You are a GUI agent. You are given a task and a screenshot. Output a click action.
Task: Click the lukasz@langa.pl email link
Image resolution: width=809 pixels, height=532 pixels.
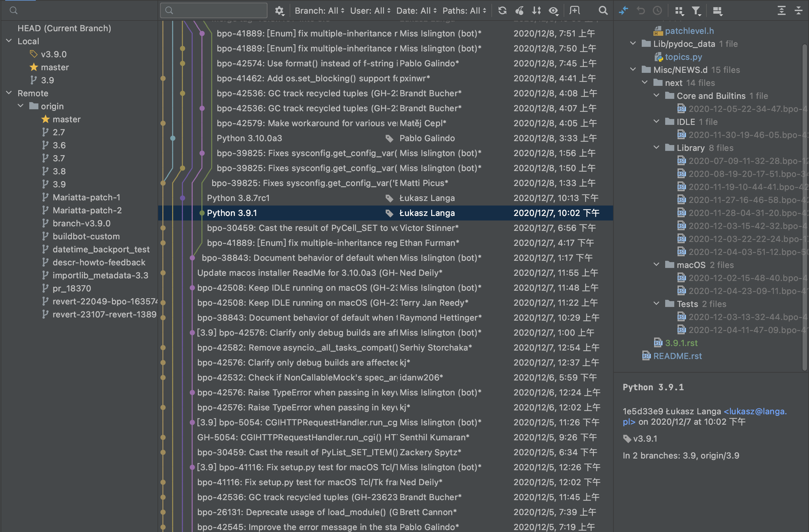point(755,411)
